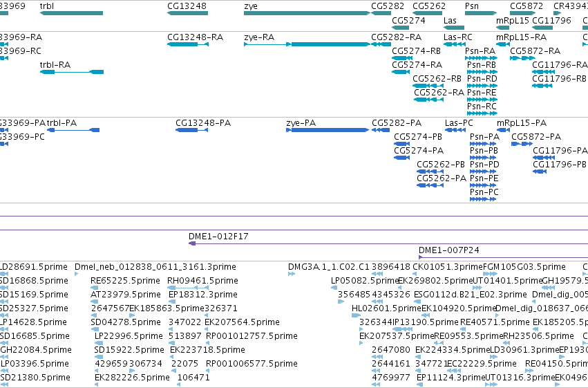Click the CG5282 gene label

[x=388, y=6]
